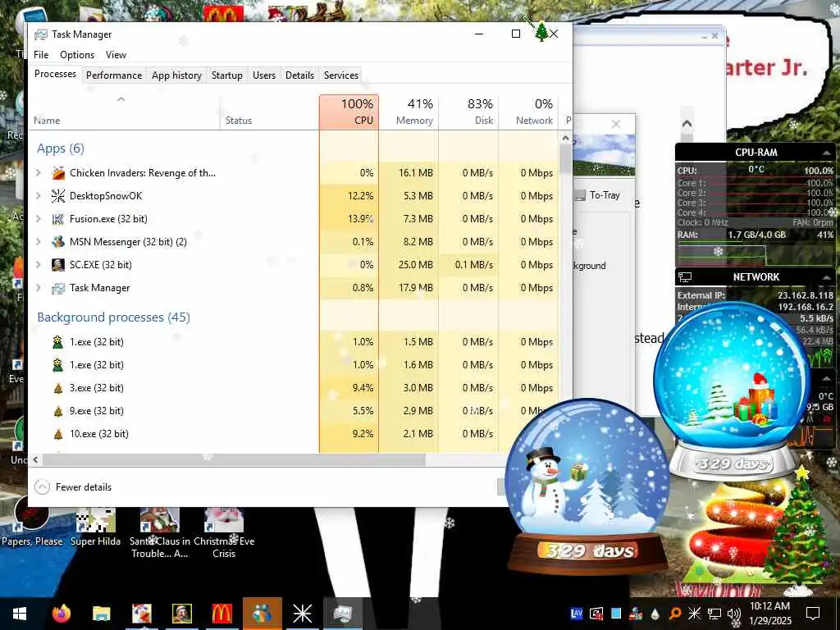Switch to Task Manager taskbar button
This screenshot has width=840, height=630.
point(342,614)
